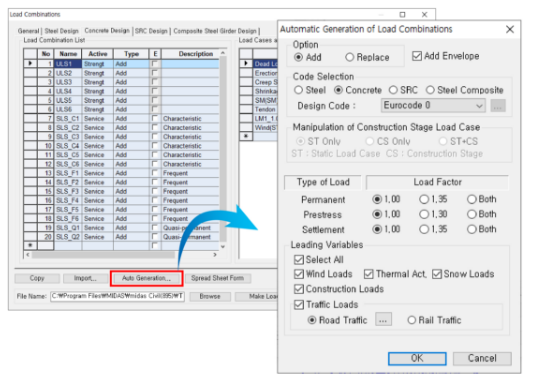Set Settlement load factor to Both
This screenshot has height=381, width=535.
(x=472, y=229)
